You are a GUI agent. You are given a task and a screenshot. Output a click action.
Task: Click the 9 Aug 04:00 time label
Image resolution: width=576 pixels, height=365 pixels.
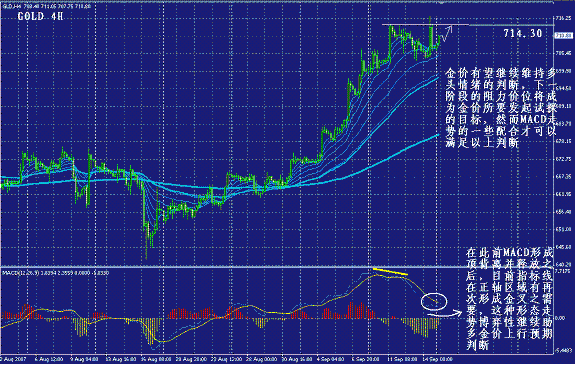coord(84,359)
